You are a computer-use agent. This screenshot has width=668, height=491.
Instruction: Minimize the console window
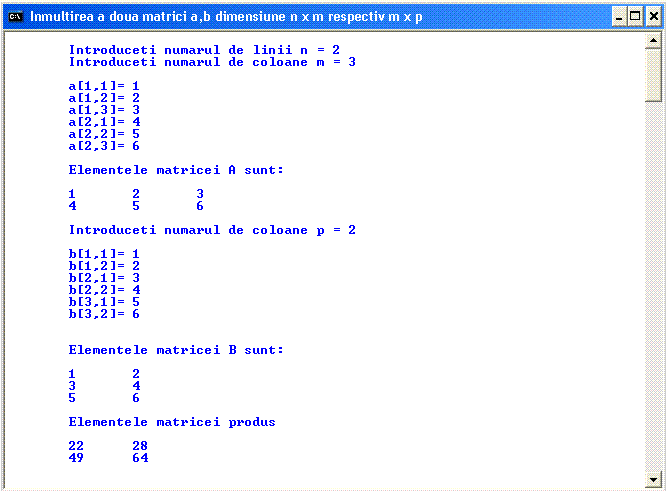tap(616, 17)
